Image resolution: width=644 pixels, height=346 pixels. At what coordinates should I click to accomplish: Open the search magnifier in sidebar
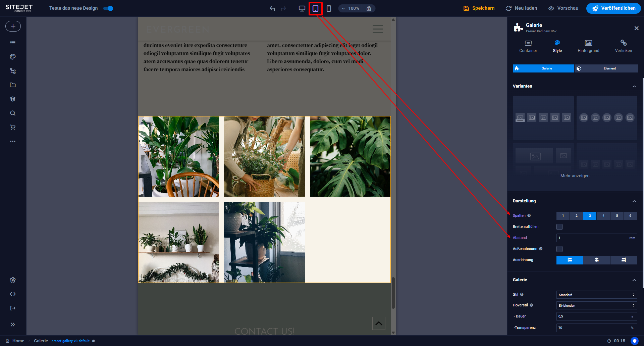click(13, 113)
